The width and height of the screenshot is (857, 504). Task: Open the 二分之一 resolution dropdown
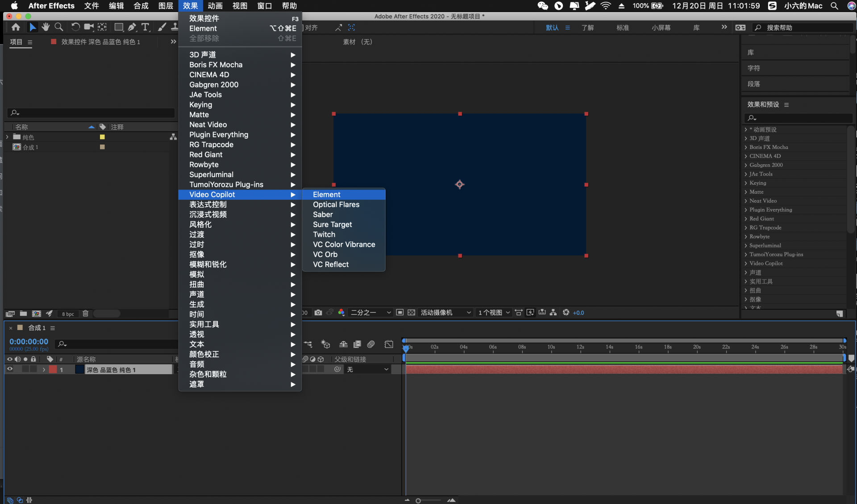[370, 313]
